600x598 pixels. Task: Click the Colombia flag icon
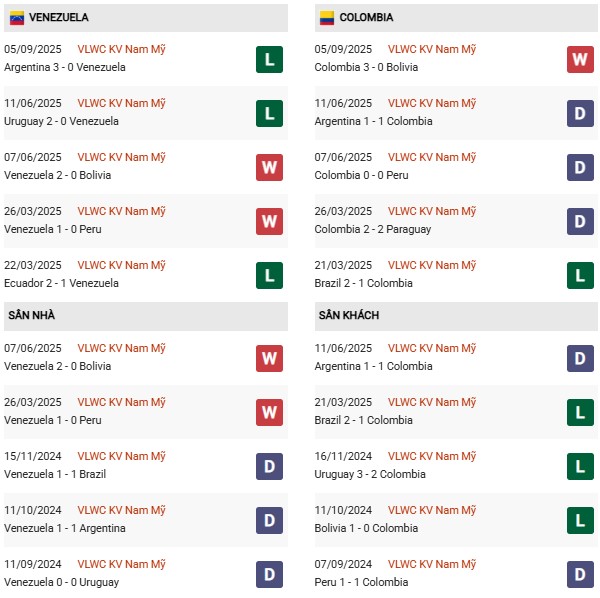click(326, 18)
